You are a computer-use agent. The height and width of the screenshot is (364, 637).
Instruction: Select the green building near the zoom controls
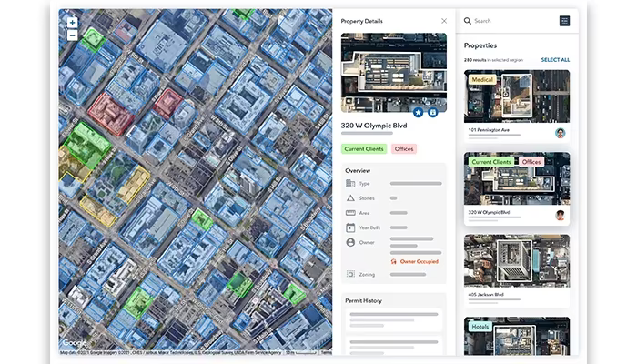pyautogui.click(x=94, y=40)
